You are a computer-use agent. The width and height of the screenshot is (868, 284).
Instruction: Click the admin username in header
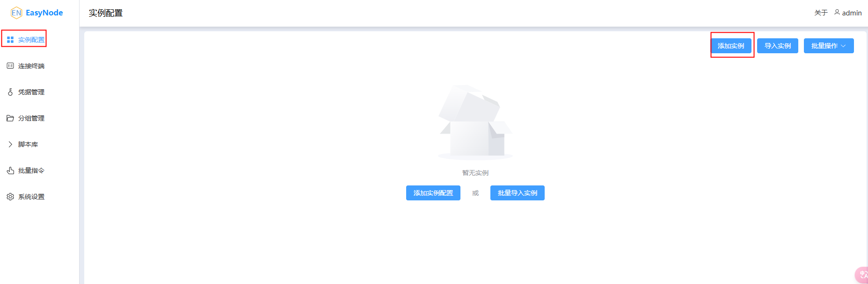(x=852, y=13)
